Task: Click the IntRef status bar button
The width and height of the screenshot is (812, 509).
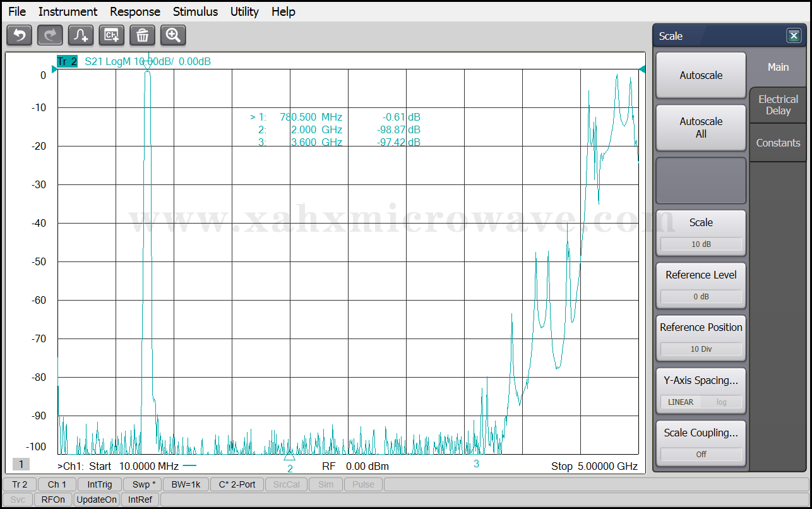Action: point(140,500)
